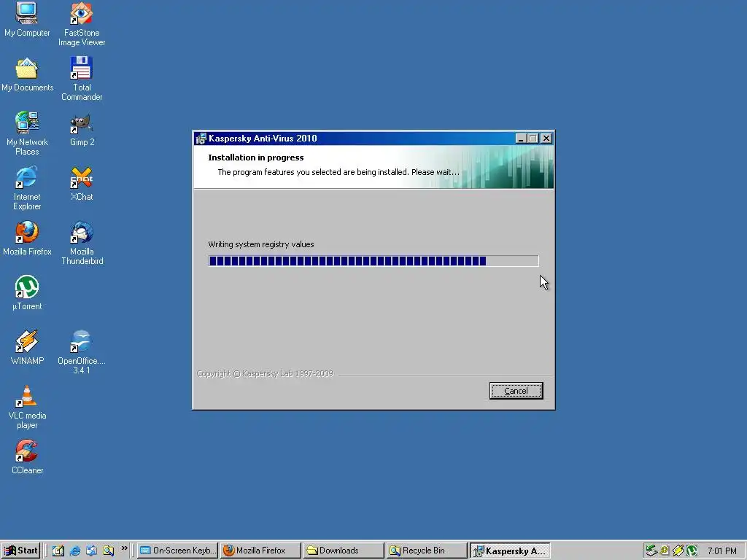Viewport: 747px width, 560px height.
Task: Switch to On-Screen Keyboard taskbar button
Action: 178,551
